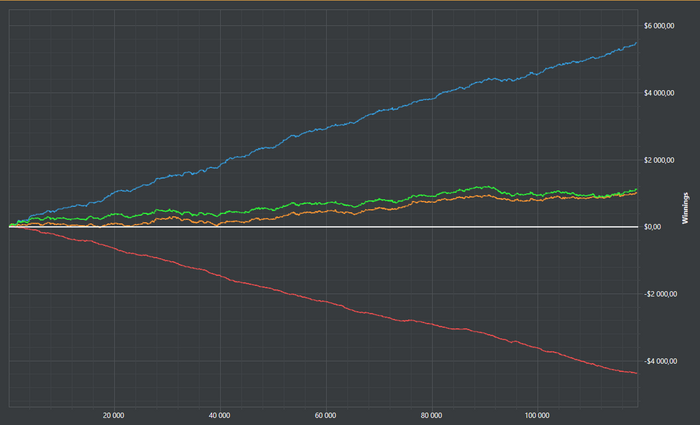Click the green line peak near 90 000 hands
The height and width of the screenshot is (425, 700).
[x=487, y=187]
